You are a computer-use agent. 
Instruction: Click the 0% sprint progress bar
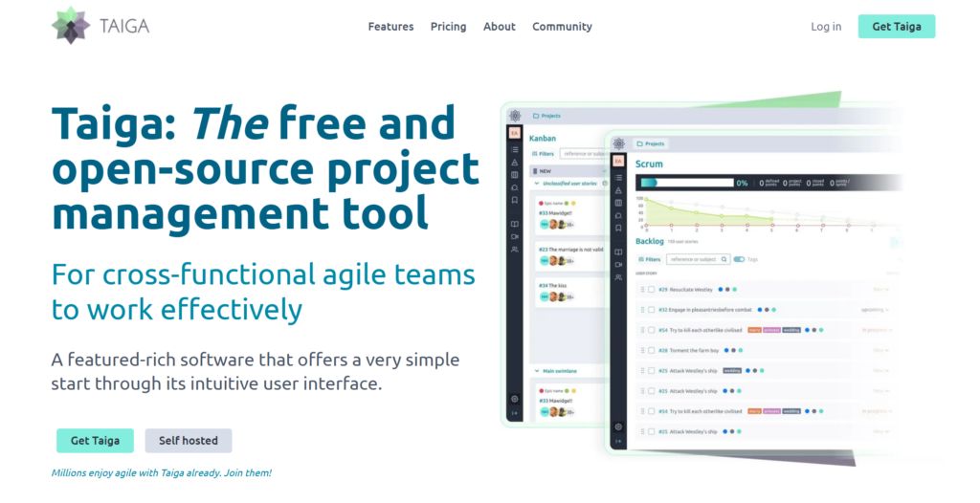coord(687,183)
